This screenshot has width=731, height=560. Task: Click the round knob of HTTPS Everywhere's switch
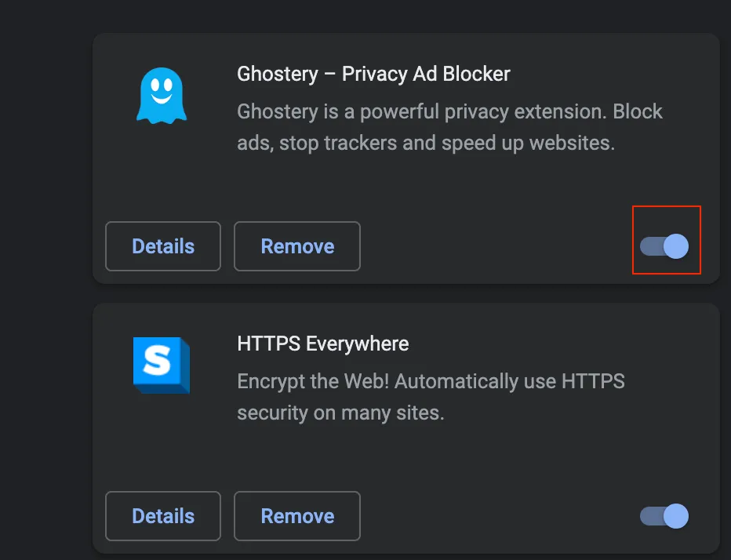click(676, 516)
